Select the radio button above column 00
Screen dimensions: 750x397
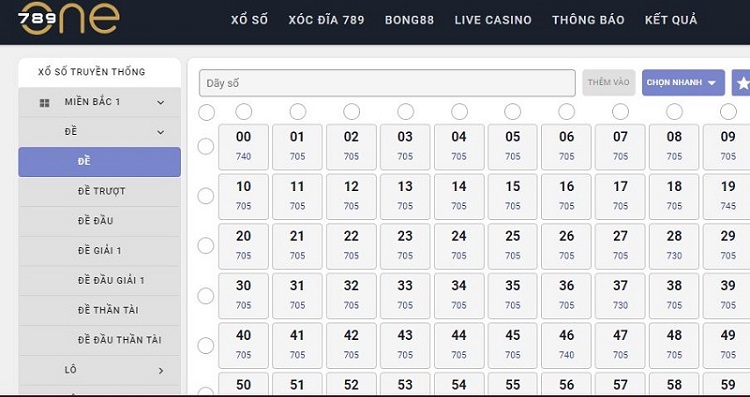(243, 111)
